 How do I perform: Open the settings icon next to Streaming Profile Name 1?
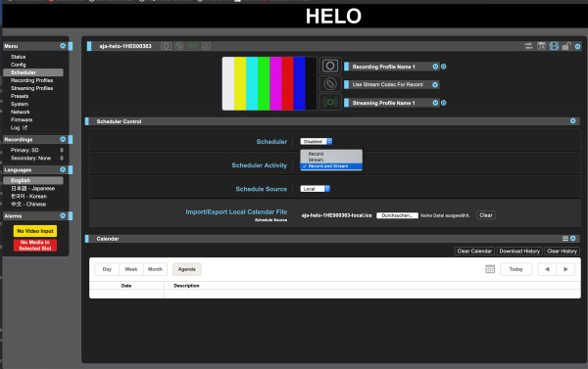tap(444, 103)
